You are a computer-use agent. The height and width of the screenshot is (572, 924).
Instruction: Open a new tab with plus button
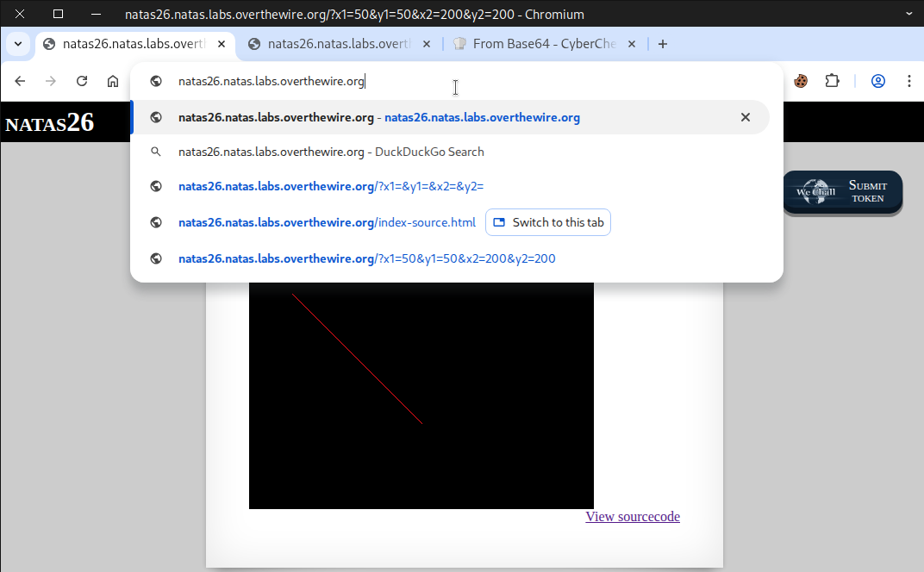(663, 44)
